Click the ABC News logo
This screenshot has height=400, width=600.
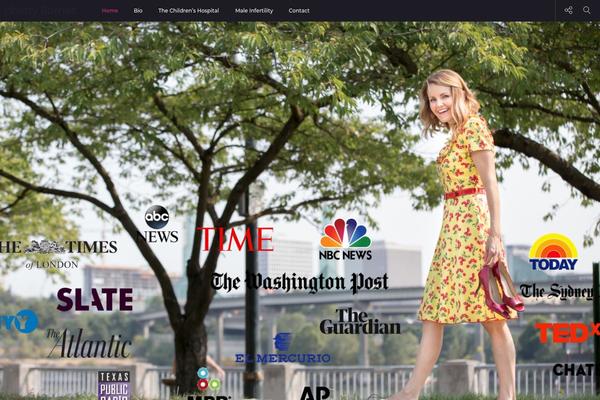157,224
